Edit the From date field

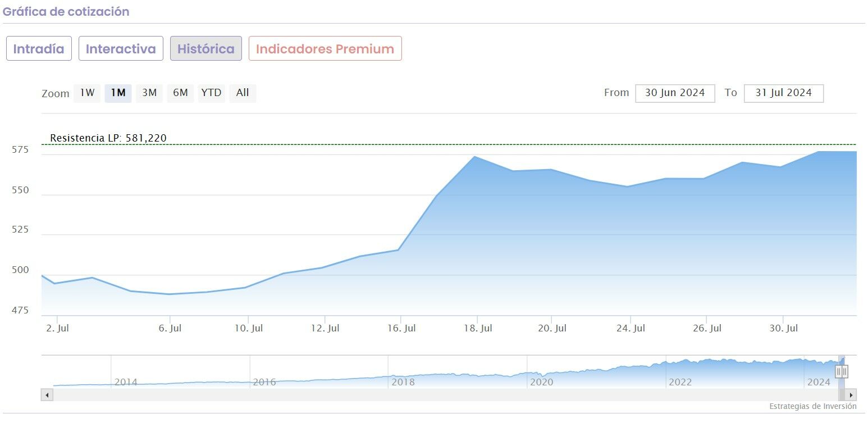[x=675, y=93]
